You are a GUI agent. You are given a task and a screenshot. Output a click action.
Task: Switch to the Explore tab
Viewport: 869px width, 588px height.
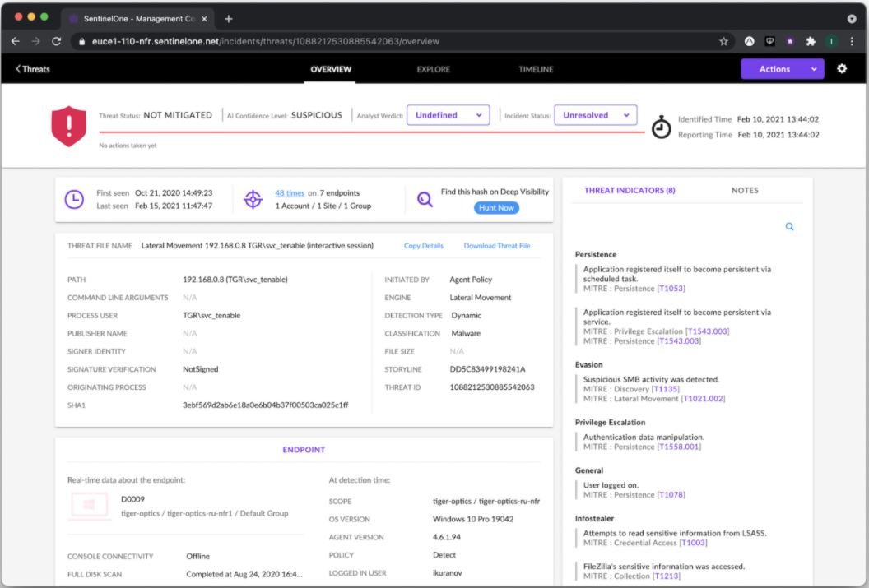[x=433, y=69]
